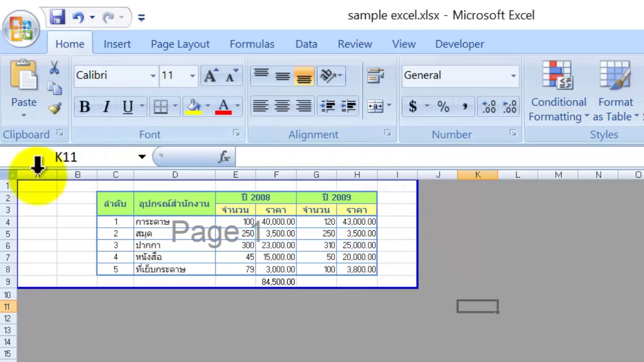This screenshot has height=362, width=644.
Task: Expand font color palette arrow
Action: pos(237,107)
